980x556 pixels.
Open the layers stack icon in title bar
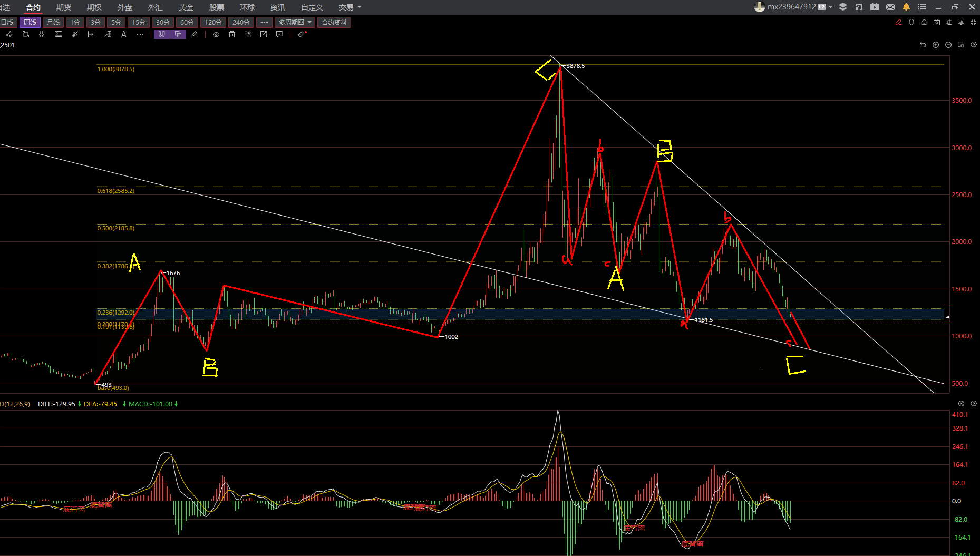tap(843, 7)
